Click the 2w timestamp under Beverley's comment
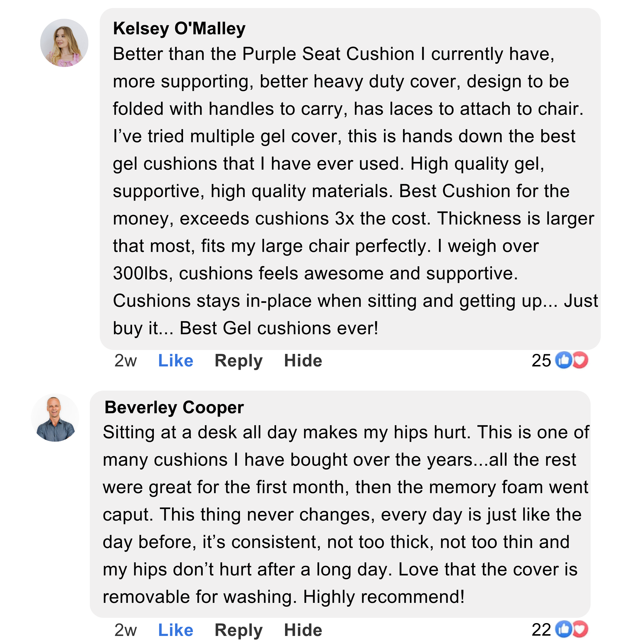The image size is (644, 644). pos(125,630)
